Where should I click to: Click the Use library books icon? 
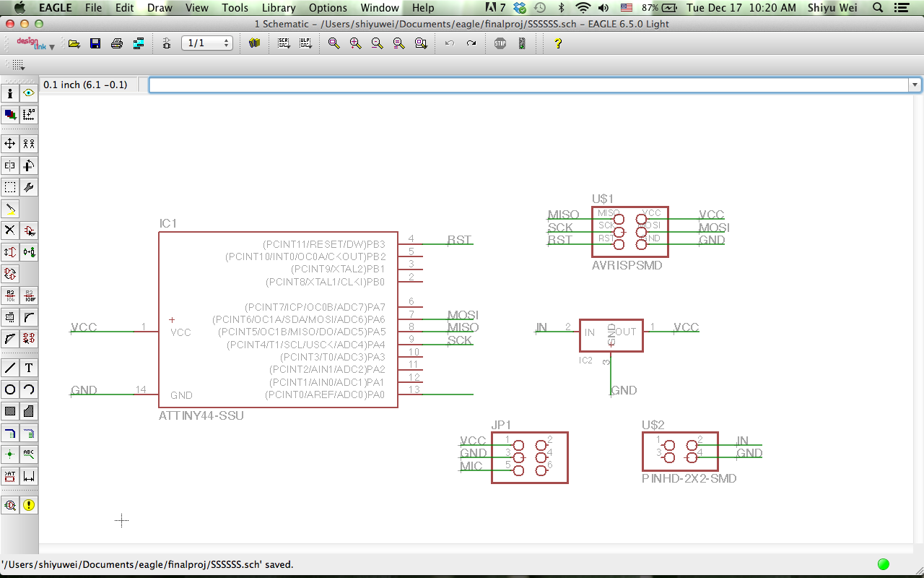[254, 43]
